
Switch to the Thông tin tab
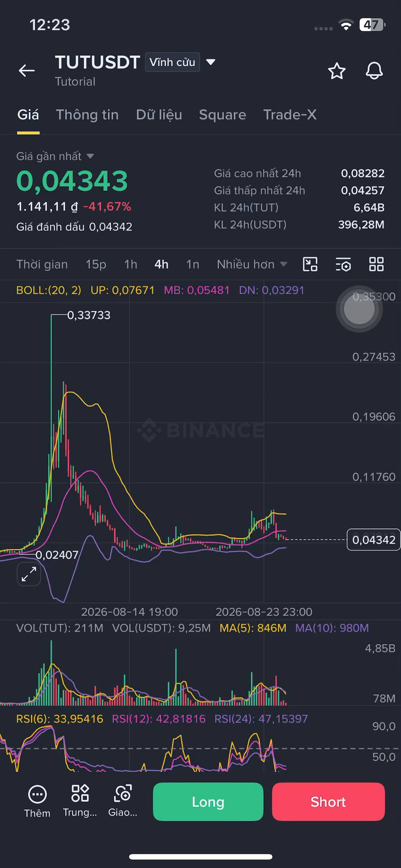point(87,115)
